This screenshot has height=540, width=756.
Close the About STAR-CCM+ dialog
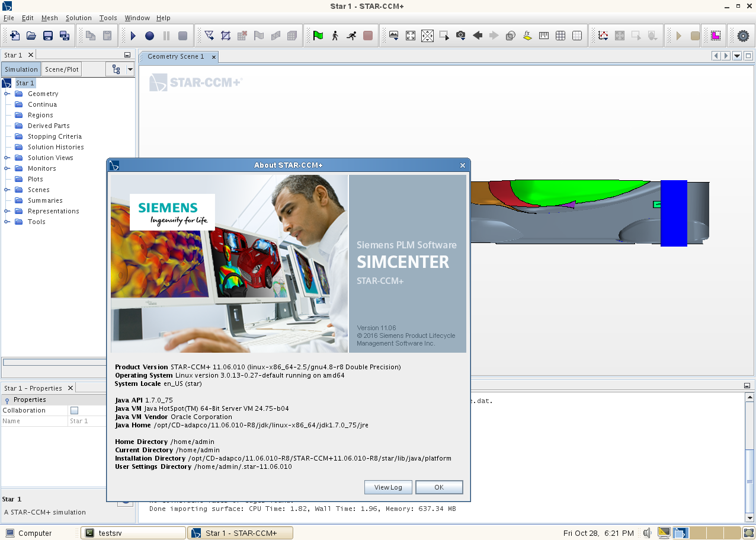click(x=463, y=165)
